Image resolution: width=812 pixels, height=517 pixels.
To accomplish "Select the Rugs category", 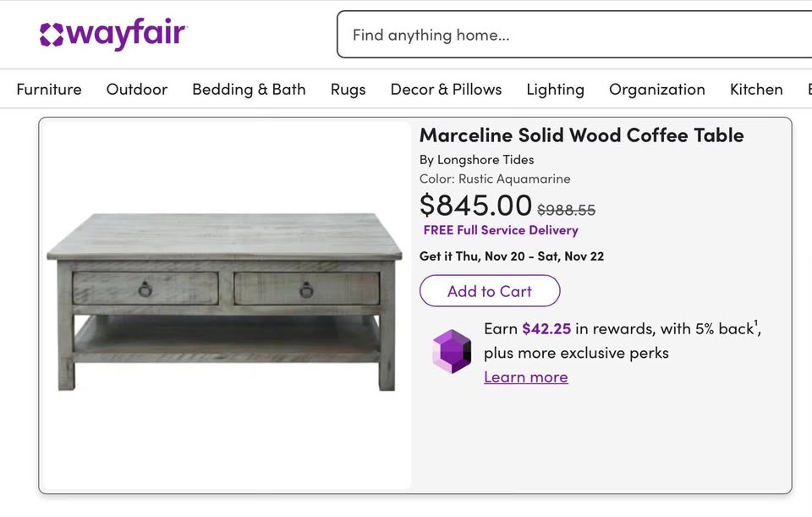I will tap(348, 89).
